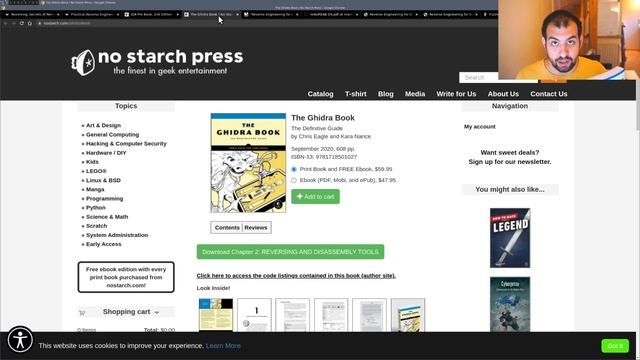
Task: Open the Media menu item
Action: pos(415,94)
